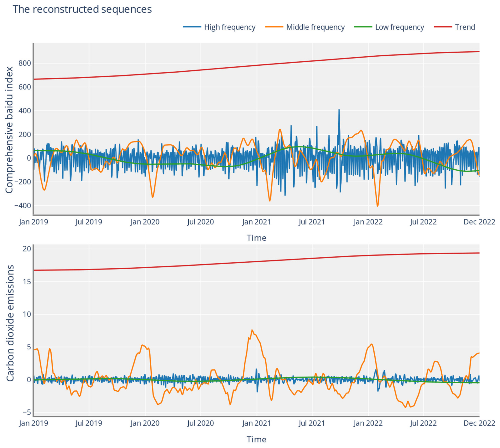
Task: Click orange Middle frequency legend line
Action: pos(274,27)
